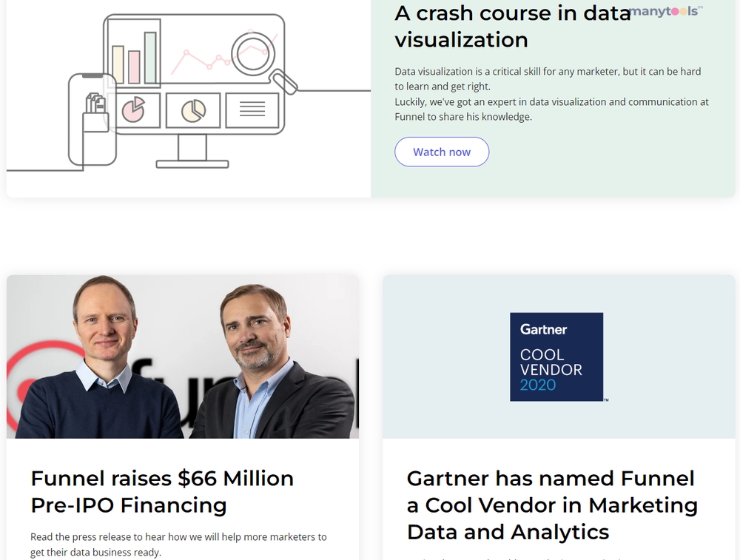
Task: Open the Funnel founders photo
Action: [183, 357]
